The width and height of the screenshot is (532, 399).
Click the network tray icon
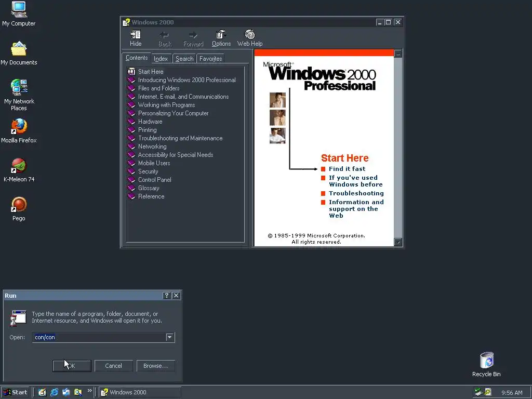click(478, 392)
